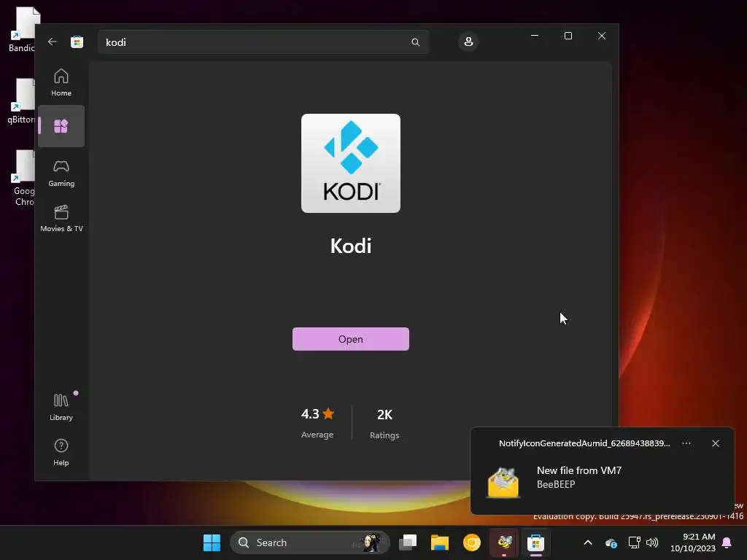Click Microsoft Store taskbar icon
Screen dimensions: 747x560
tap(536, 542)
